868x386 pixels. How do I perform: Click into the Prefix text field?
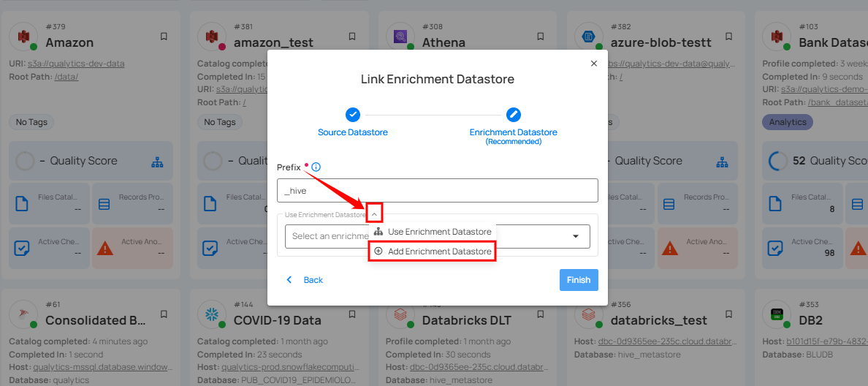[437, 191]
